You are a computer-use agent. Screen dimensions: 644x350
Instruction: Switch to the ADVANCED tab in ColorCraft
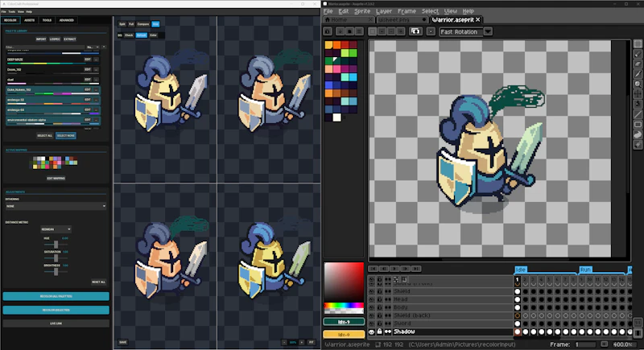[x=66, y=20]
